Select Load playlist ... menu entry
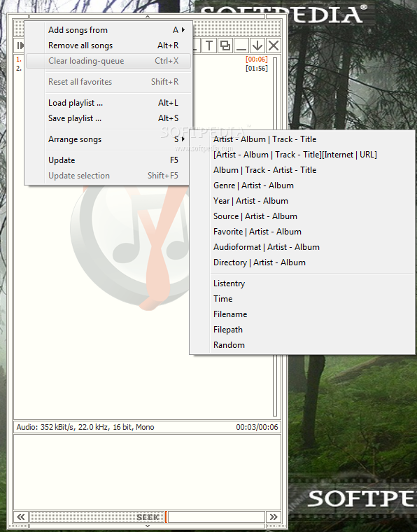 [108, 103]
